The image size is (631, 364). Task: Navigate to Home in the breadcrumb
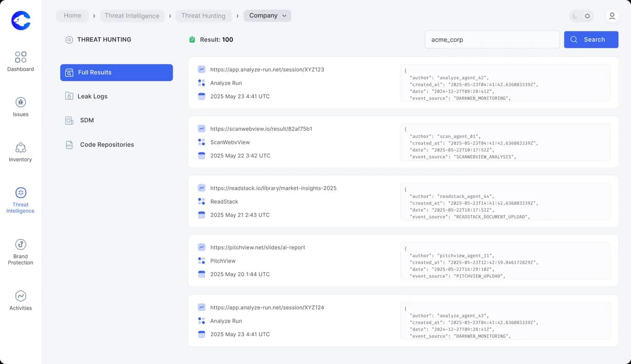tap(73, 16)
